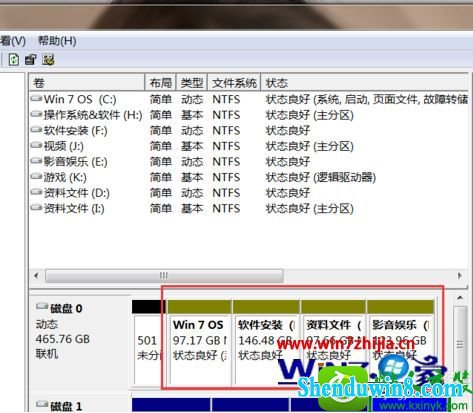Select the 影音娱乐 partition block on disk 0
This screenshot has height=413, width=473.
coord(401,342)
